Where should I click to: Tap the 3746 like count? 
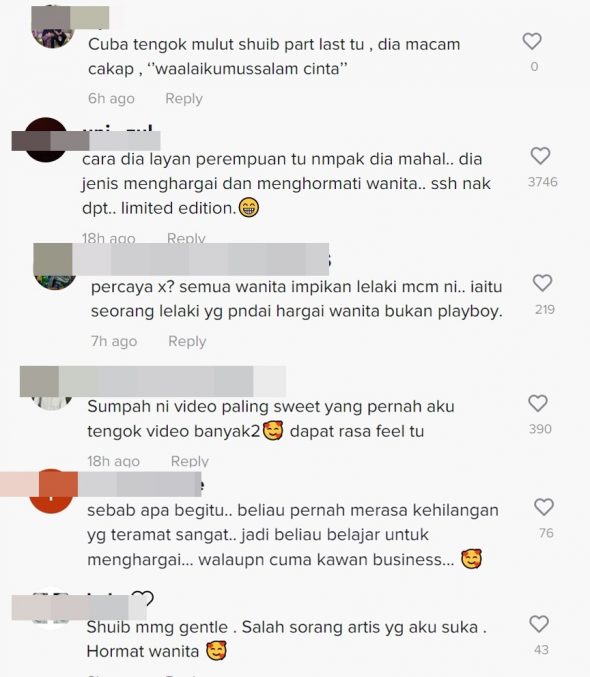point(542,182)
